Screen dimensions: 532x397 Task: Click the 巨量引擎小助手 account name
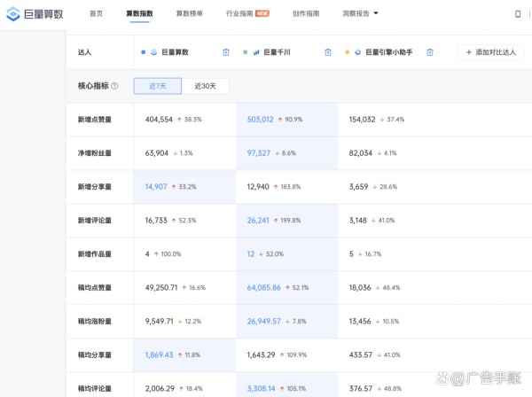coord(389,52)
